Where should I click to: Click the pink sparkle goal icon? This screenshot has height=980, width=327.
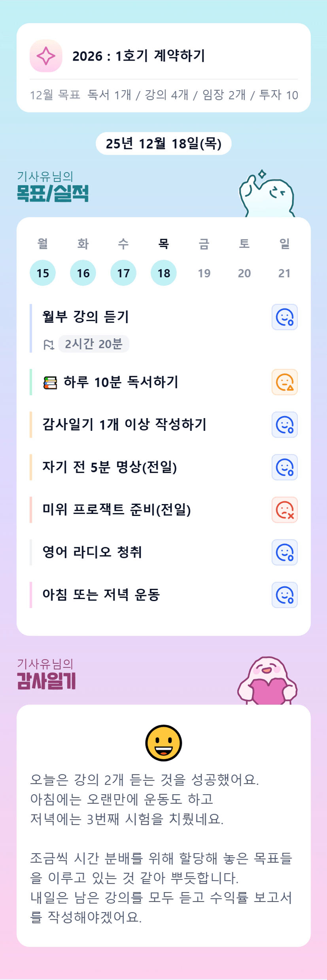(46, 56)
